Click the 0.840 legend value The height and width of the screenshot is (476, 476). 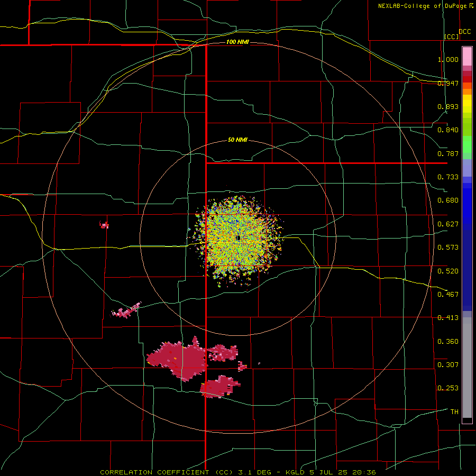[448, 130]
